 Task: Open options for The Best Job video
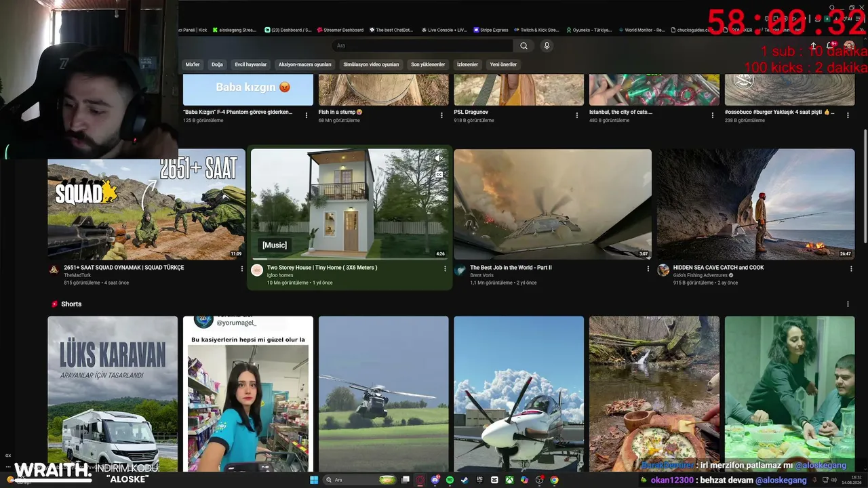[648, 268]
